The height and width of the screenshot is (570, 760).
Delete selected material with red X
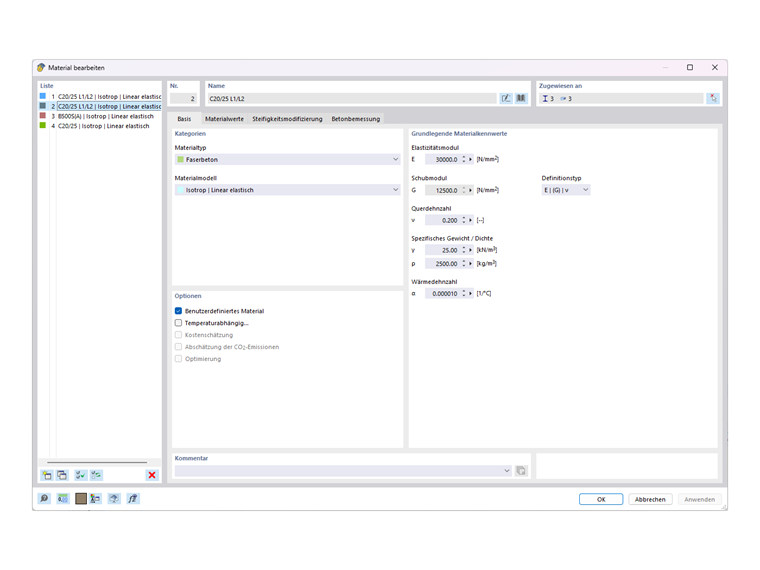point(152,475)
